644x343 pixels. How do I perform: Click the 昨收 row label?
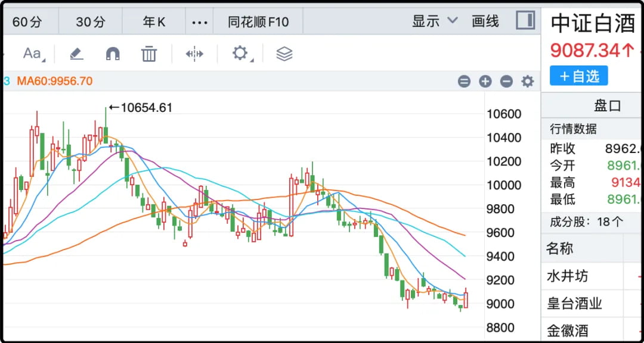click(563, 148)
